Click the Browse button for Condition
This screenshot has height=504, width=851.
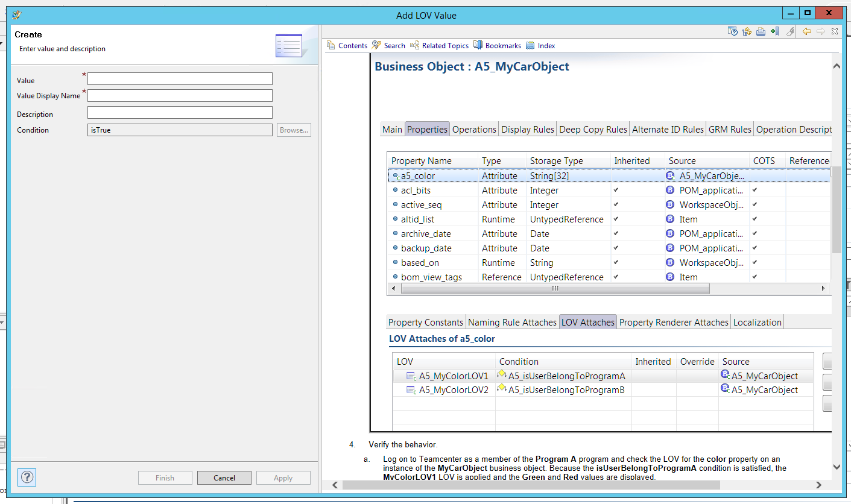point(294,130)
